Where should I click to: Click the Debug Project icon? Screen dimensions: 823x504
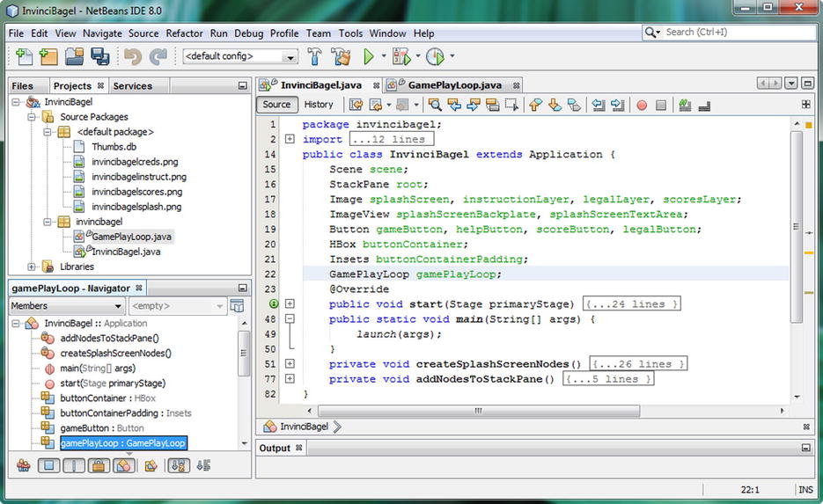[402, 56]
